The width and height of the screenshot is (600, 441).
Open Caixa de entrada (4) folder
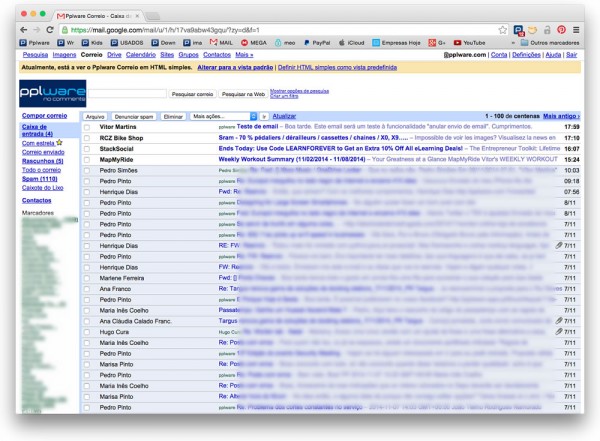coord(37,131)
